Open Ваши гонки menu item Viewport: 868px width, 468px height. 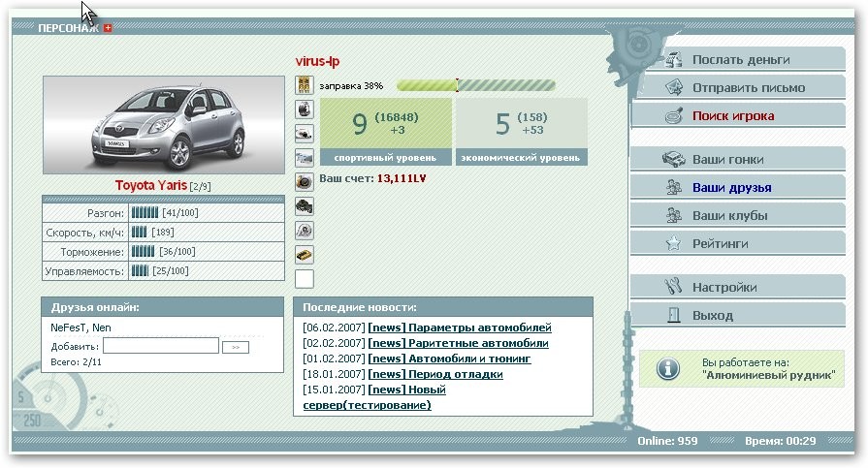[738, 159]
